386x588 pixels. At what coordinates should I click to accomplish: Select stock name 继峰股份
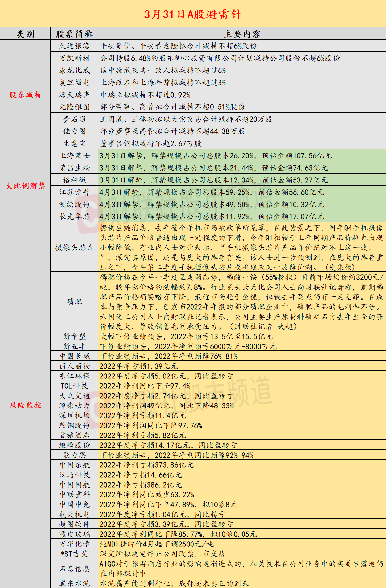[x=74, y=445]
